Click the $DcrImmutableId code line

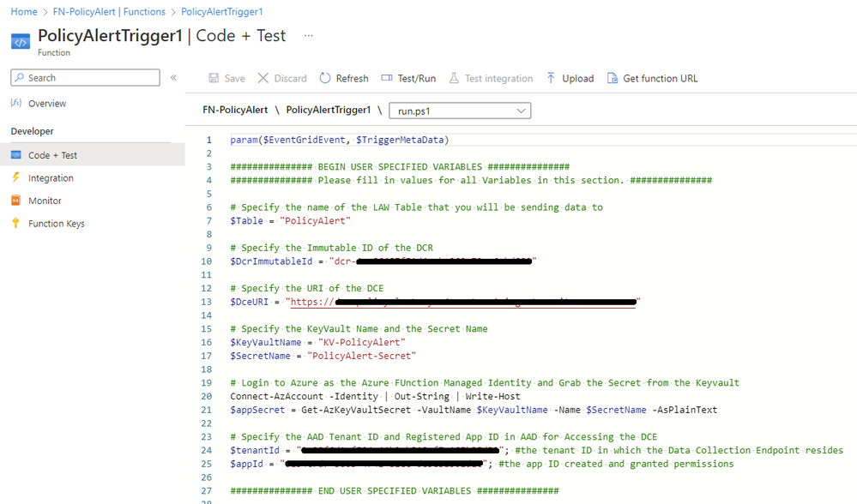tap(383, 261)
